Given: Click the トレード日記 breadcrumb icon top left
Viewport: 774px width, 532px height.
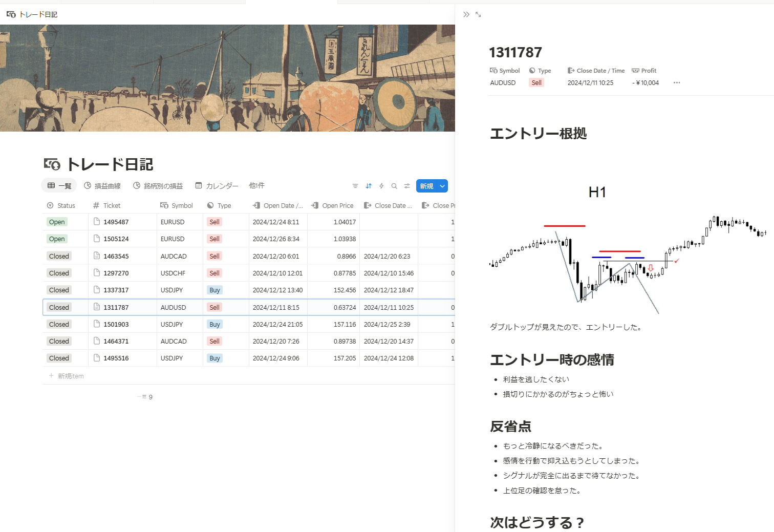Looking at the screenshot, I should tap(10, 14).
